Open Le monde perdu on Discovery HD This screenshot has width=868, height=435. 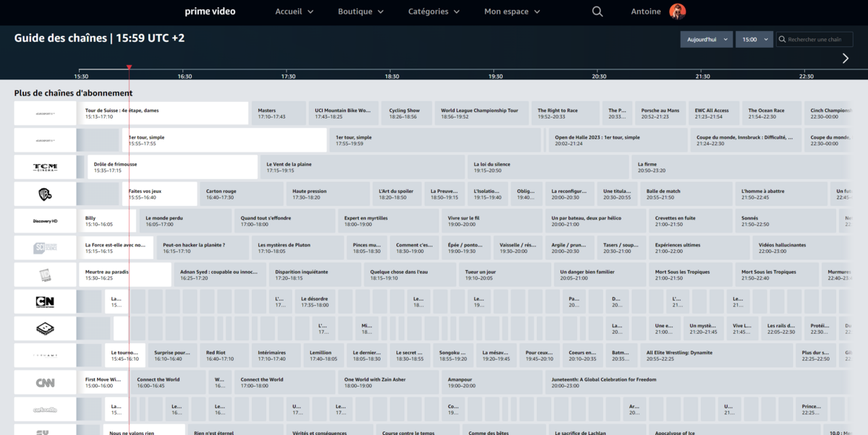186,220
